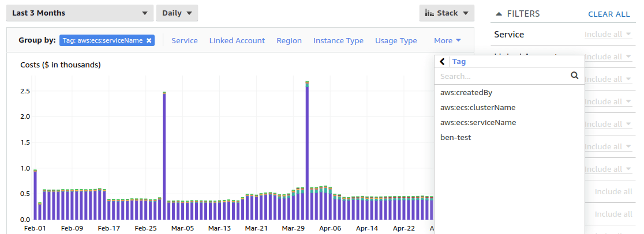Group costs by Region
The width and height of the screenshot is (644, 234).
(x=289, y=41)
